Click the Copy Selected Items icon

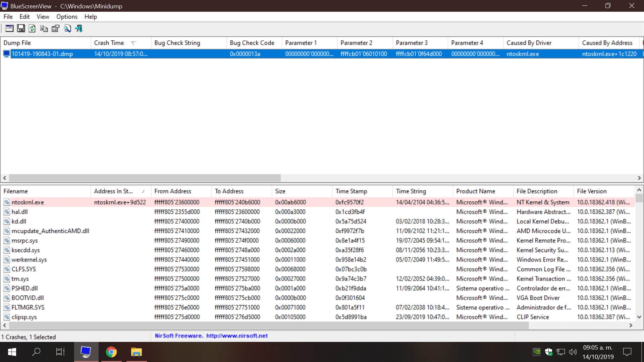point(44,28)
